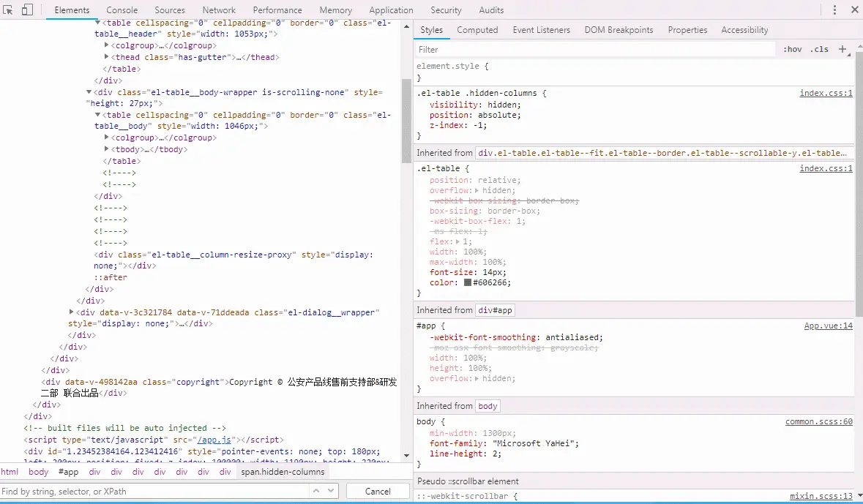Viewport: 863px width, 504px height.
Task: Click the element.style rule block
Action: [634, 72]
